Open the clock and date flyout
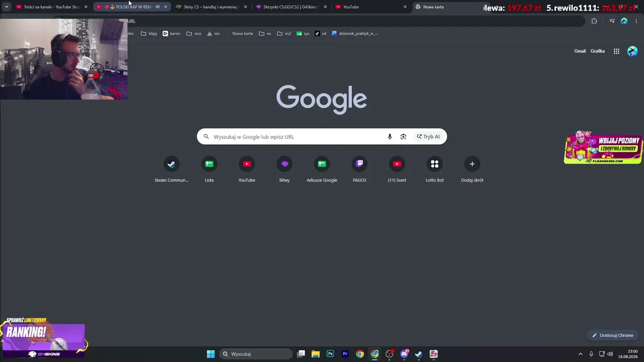Viewport: 644px width, 362px height. coord(628,354)
